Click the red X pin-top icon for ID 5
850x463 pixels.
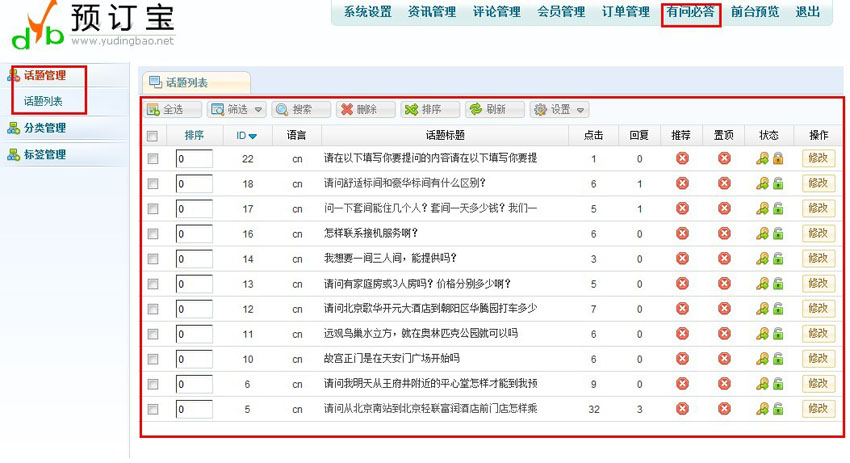(x=724, y=408)
